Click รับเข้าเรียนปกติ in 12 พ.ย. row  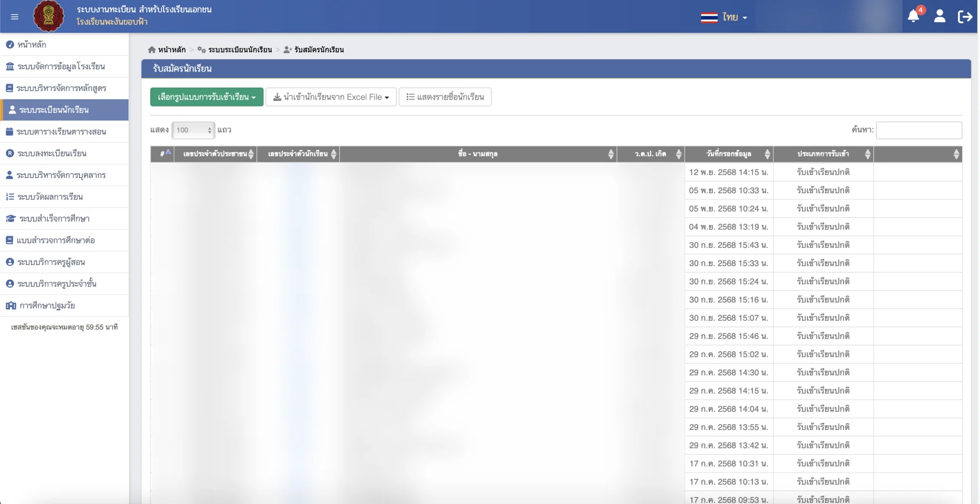(823, 172)
